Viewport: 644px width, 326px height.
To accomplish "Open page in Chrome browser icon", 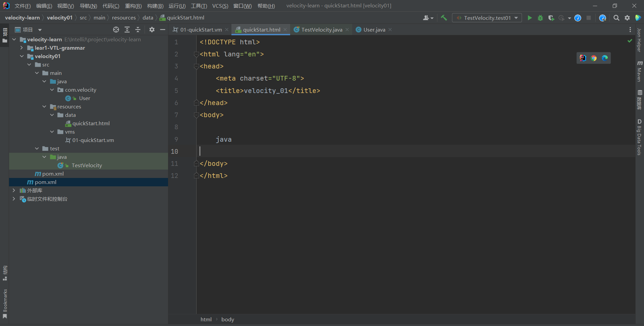I will (x=594, y=58).
